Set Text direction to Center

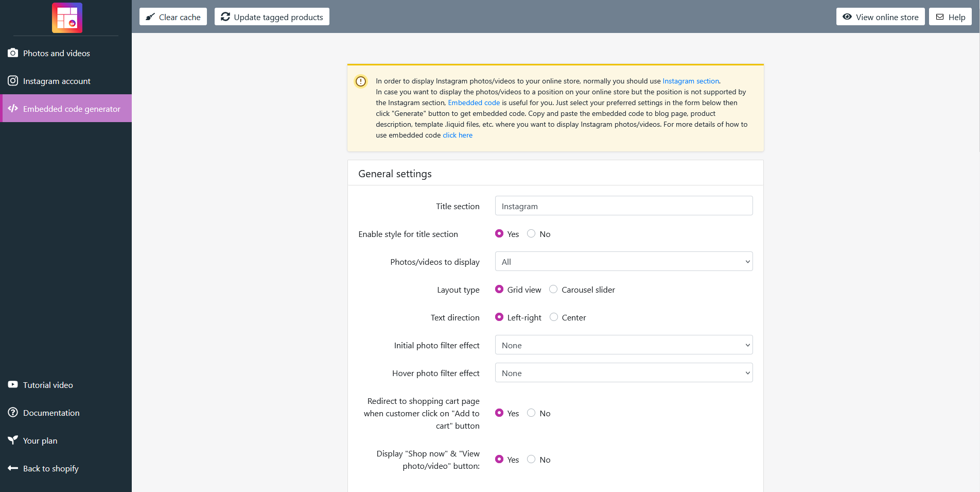tap(554, 317)
